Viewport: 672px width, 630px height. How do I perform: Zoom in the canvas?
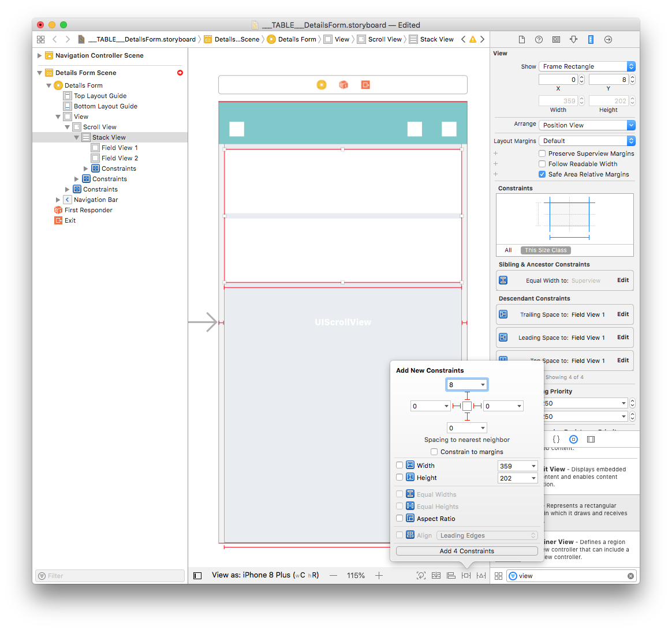[379, 576]
